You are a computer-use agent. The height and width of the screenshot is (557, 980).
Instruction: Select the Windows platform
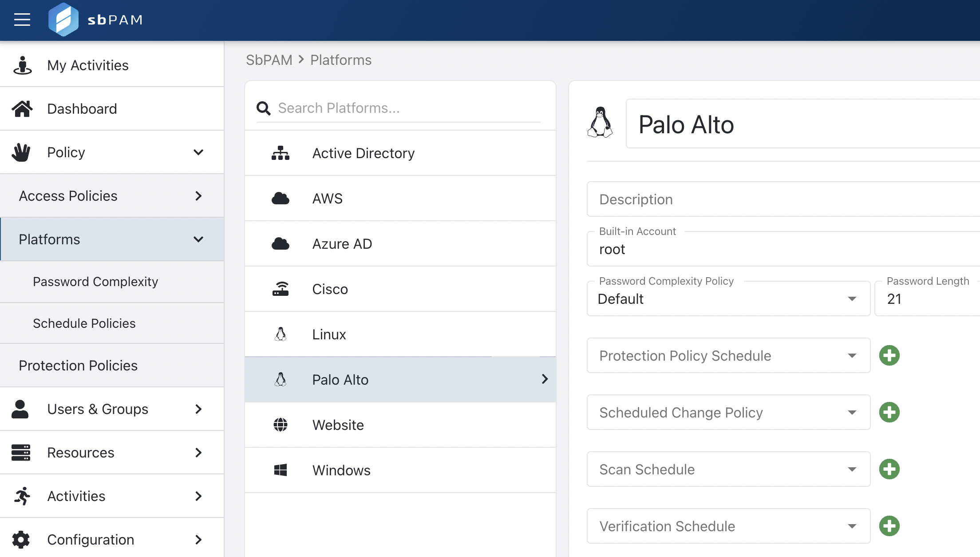[341, 470]
